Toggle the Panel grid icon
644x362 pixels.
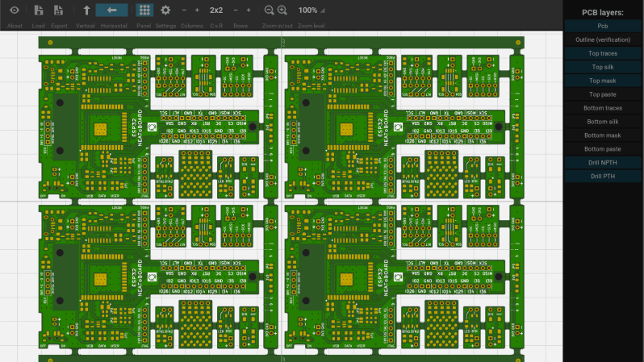coord(144,10)
